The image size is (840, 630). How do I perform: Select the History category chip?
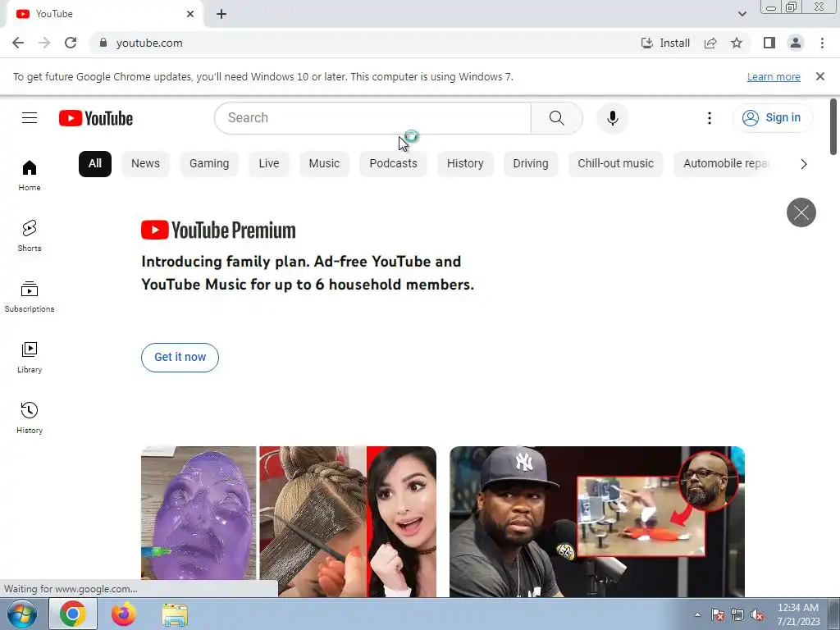[465, 164]
